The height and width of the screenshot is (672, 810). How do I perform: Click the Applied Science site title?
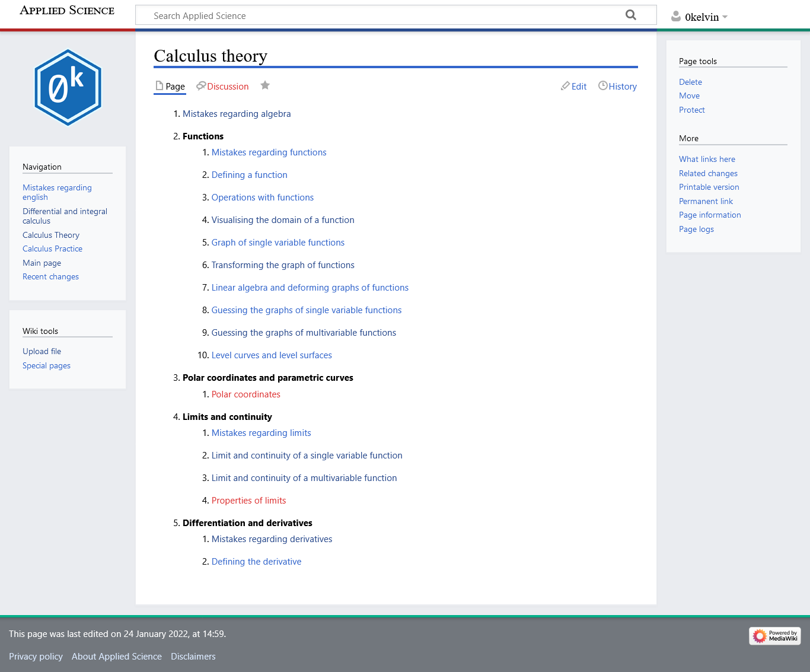click(67, 11)
